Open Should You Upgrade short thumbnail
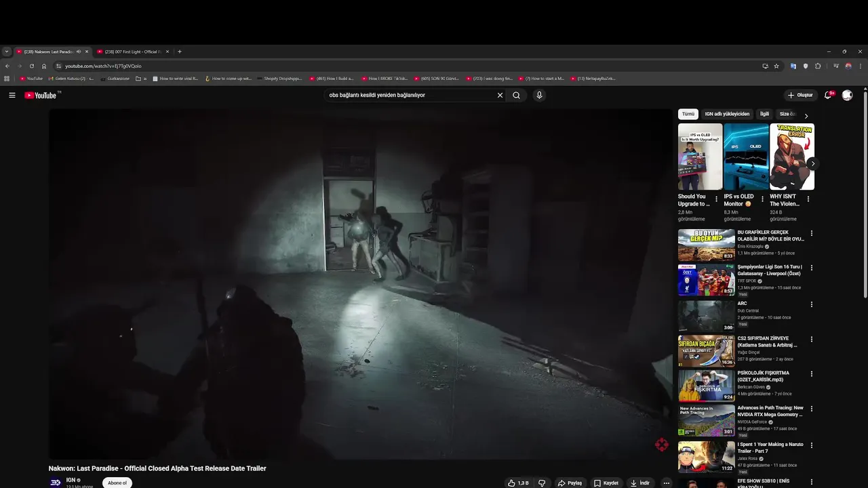Screen dimensions: 868x488 point(700,157)
